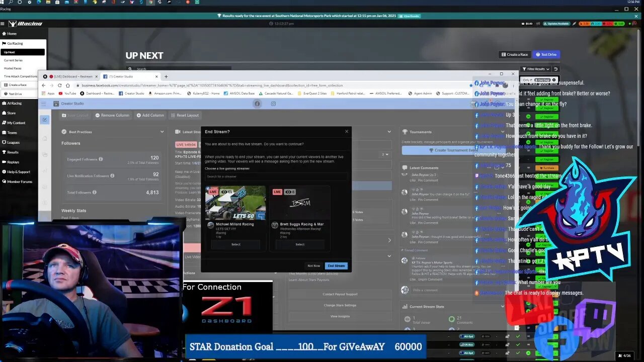The height and width of the screenshot is (362, 644).
Task: Click Create a Race in iRacing sidebar
Action: click(x=19, y=85)
